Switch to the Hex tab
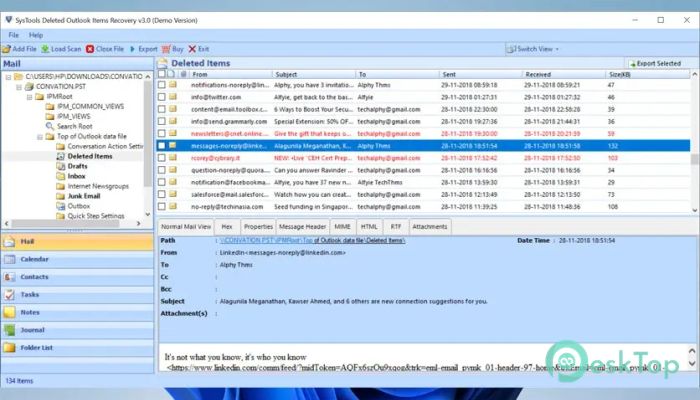 227,227
